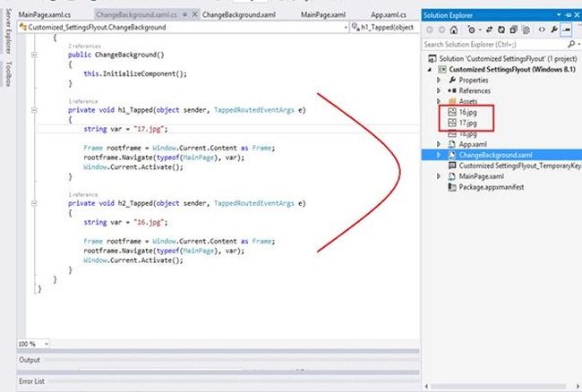Click the "17.jpg" string in h1_Tapped
The height and width of the screenshot is (392, 582).
[x=149, y=129]
